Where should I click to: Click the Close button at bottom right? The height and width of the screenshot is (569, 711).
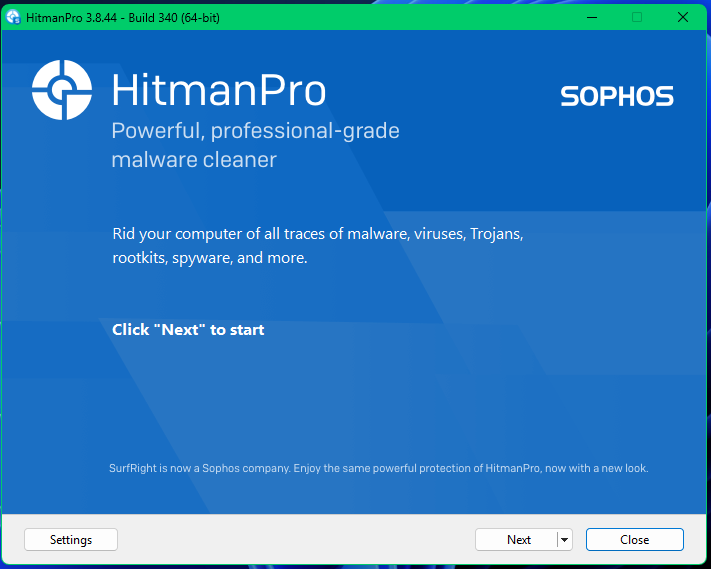tap(634, 540)
